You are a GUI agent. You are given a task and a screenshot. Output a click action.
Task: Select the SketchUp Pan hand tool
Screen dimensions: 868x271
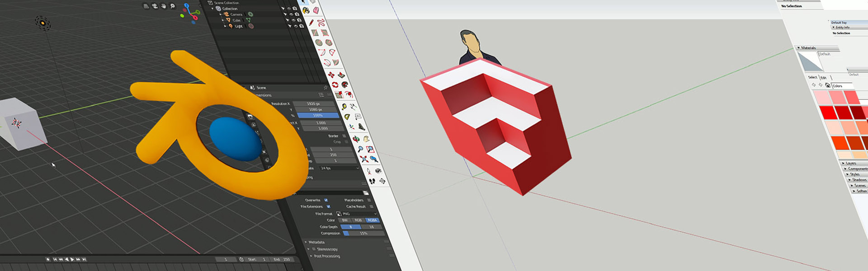(x=366, y=139)
